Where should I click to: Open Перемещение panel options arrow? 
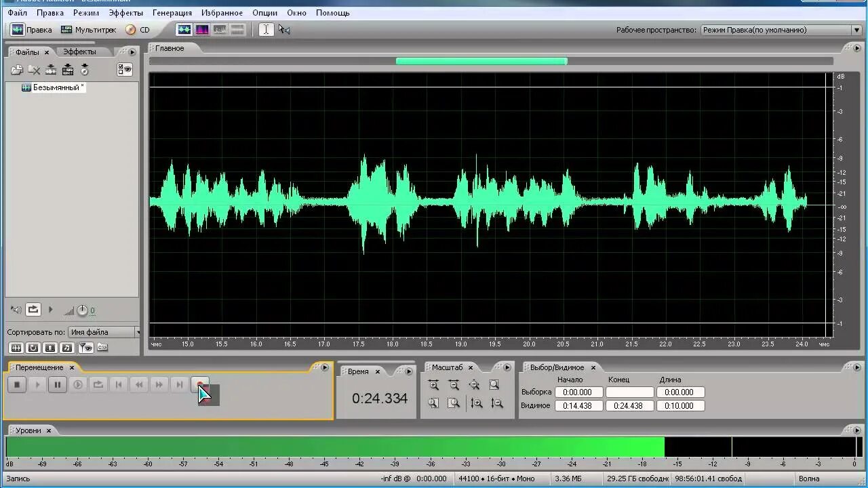pos(325,367)
